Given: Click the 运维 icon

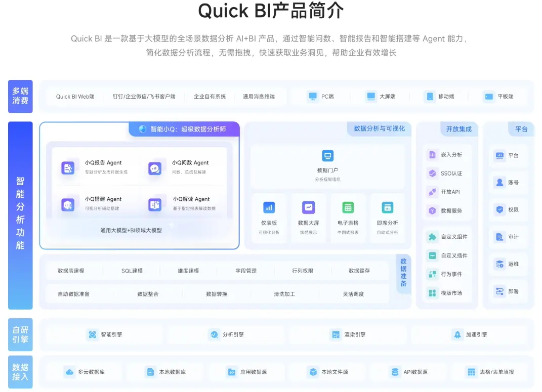Looking at the screenshot, I should [499, 264].
